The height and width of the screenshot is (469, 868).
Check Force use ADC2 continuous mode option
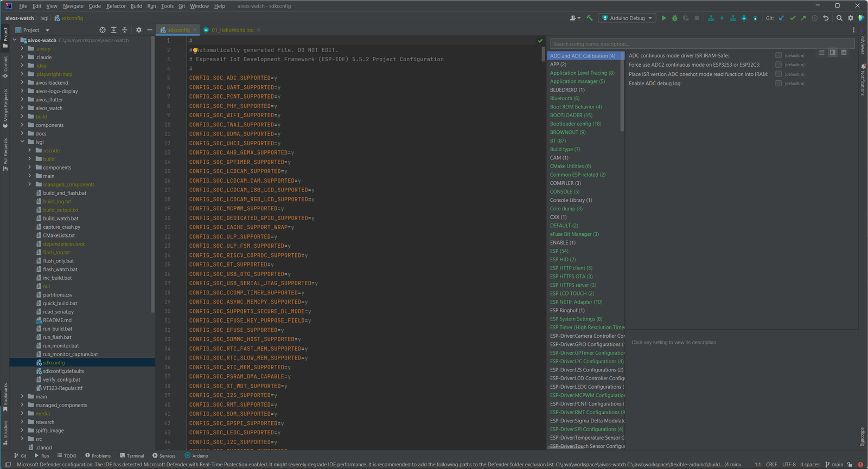[778, 65]
